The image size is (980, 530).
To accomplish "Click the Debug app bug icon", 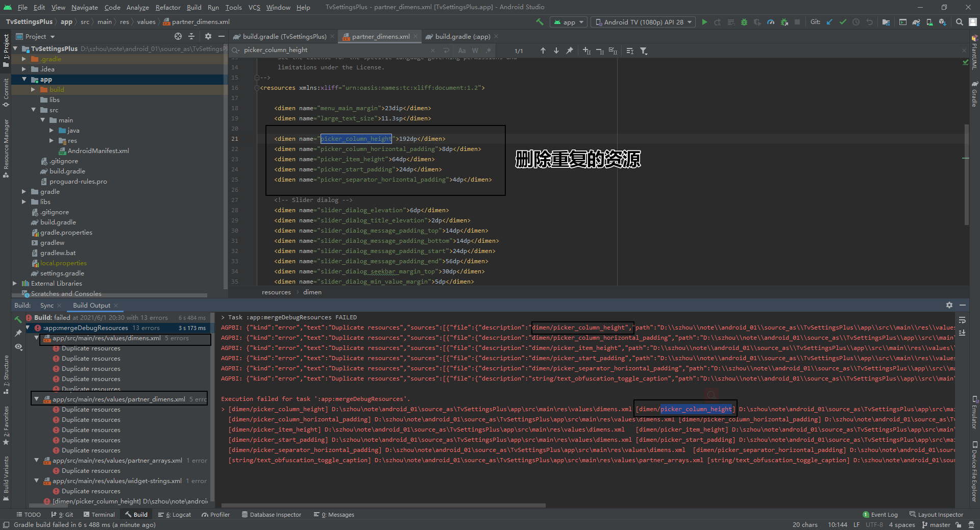I will 744,22.
